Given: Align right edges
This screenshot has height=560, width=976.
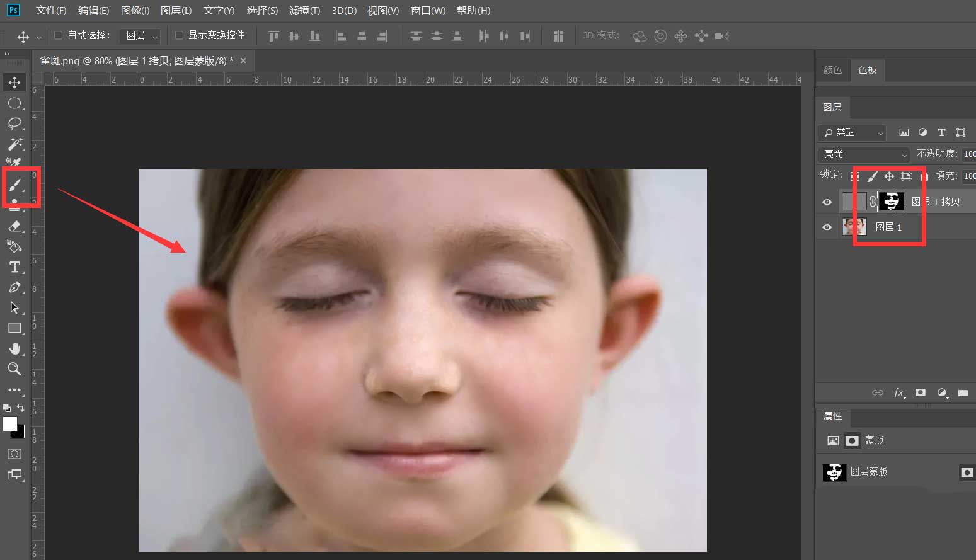Looking at the screenshot, I should coord(382,37).
